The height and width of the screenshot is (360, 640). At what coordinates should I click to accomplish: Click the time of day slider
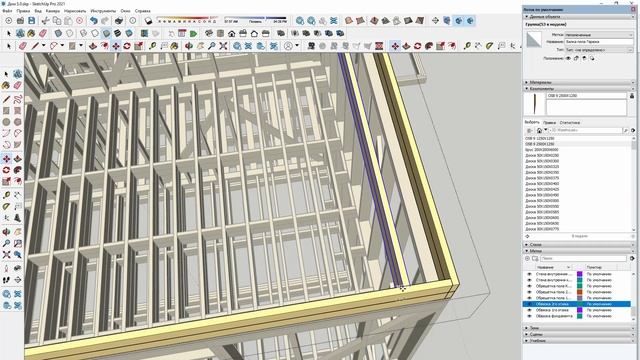pos(255,18)
